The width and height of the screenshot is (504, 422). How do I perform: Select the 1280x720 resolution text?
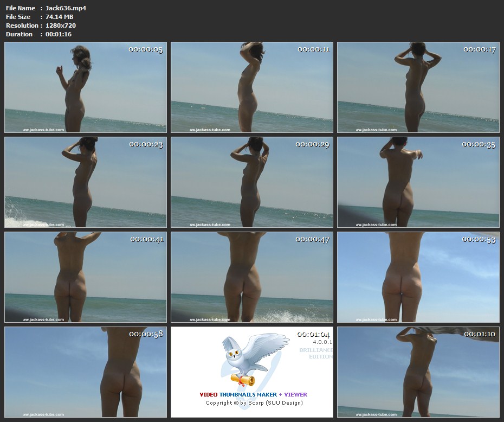pos(62,25)
